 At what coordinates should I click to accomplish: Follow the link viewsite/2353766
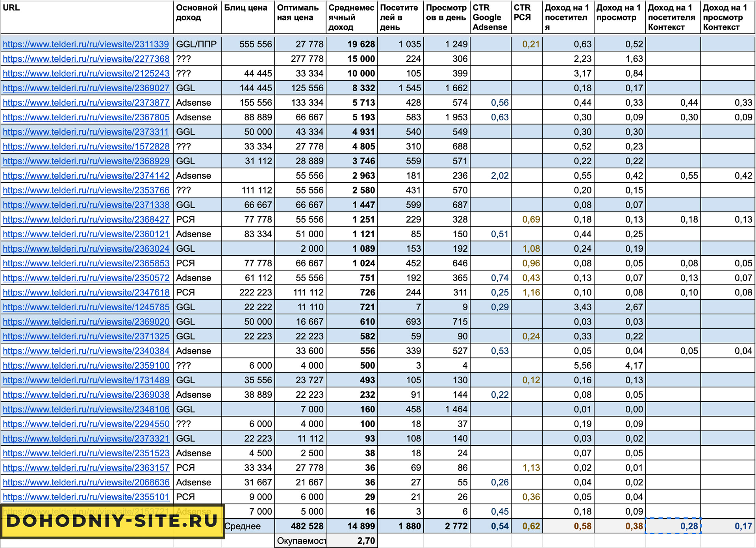pyautogui.click(x=86, y=190)
